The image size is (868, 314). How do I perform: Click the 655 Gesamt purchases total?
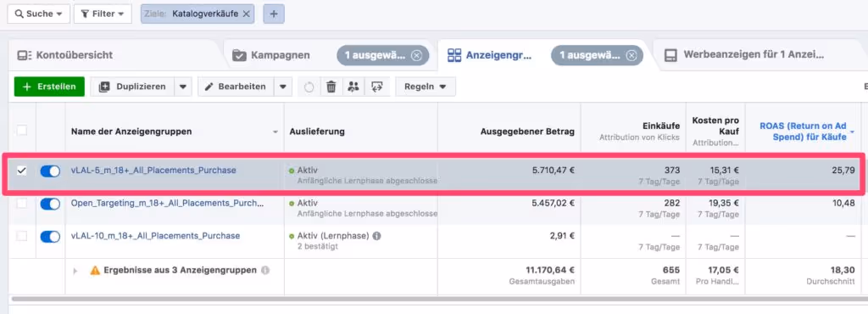[x=672, y=270]
